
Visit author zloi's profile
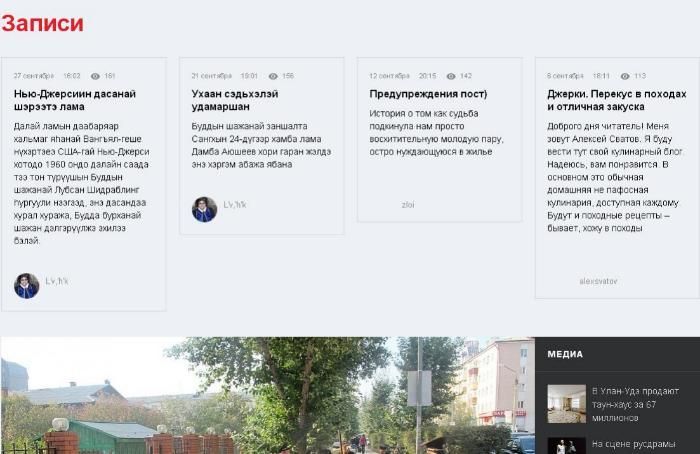[408, 205]
